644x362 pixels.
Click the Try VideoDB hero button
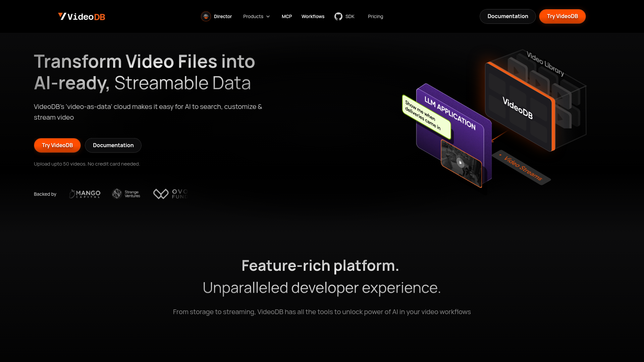click(x=57, y=145)
